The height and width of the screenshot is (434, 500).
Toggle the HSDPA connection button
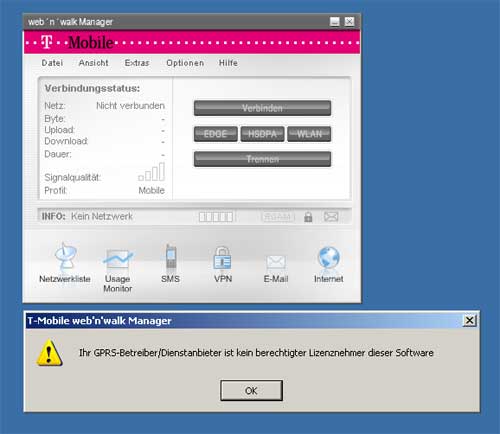[x=262, y=134]
